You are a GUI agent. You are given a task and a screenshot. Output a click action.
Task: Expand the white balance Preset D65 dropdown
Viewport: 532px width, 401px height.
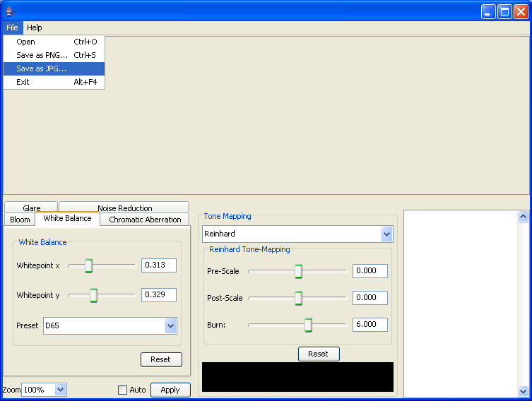pos(170,325)
